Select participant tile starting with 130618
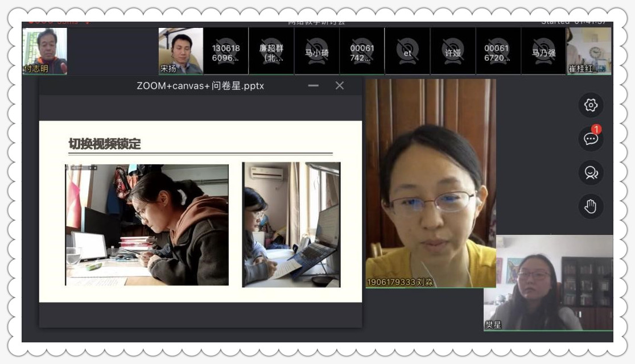This screenshot has width=635, height=364. 226,52
